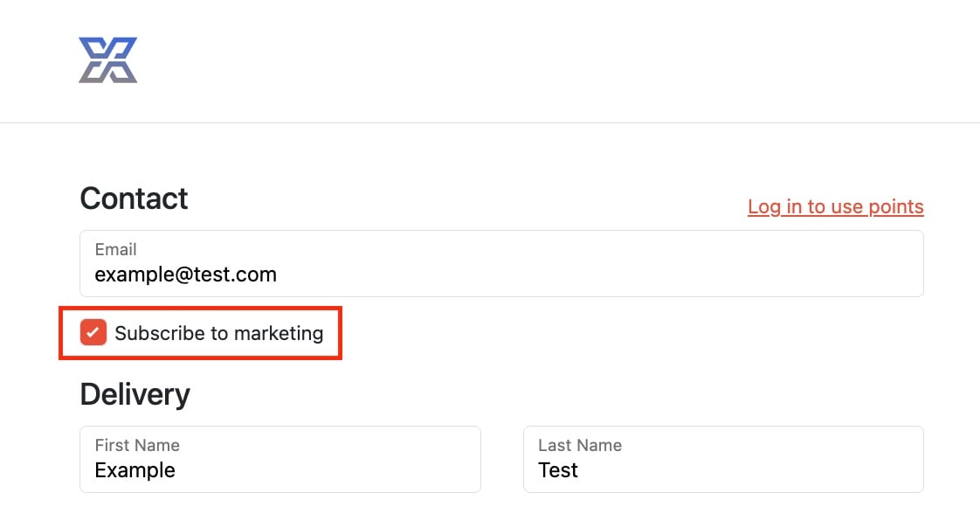980x507 pixels.
Task: Focus the Last Name input field
Action: (723, 460)
